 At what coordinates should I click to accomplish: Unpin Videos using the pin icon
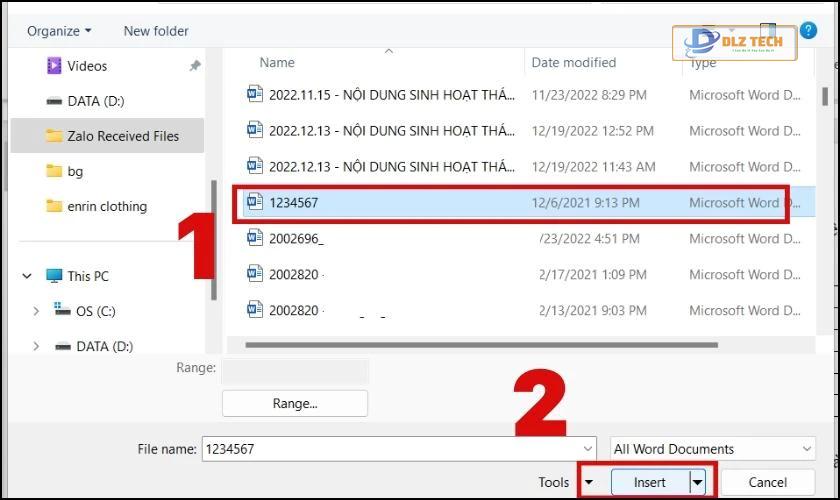pyautogui.click(x=195, y=65)
